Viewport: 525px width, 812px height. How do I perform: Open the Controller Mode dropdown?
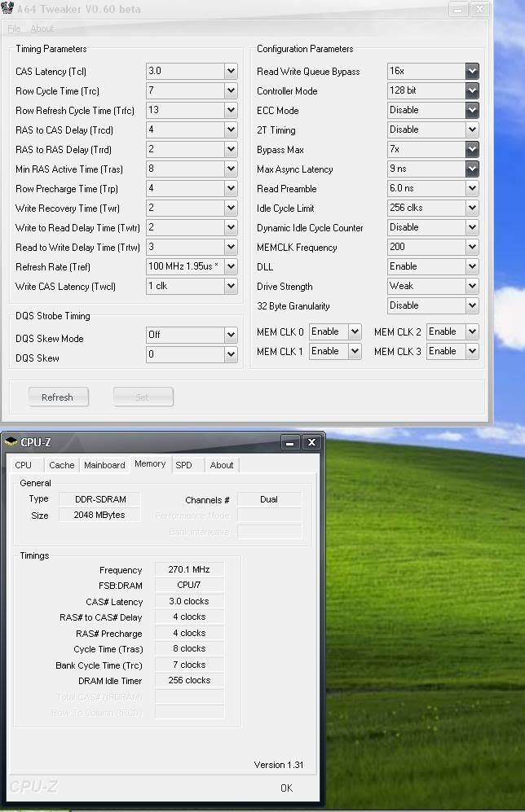point(472,90)
